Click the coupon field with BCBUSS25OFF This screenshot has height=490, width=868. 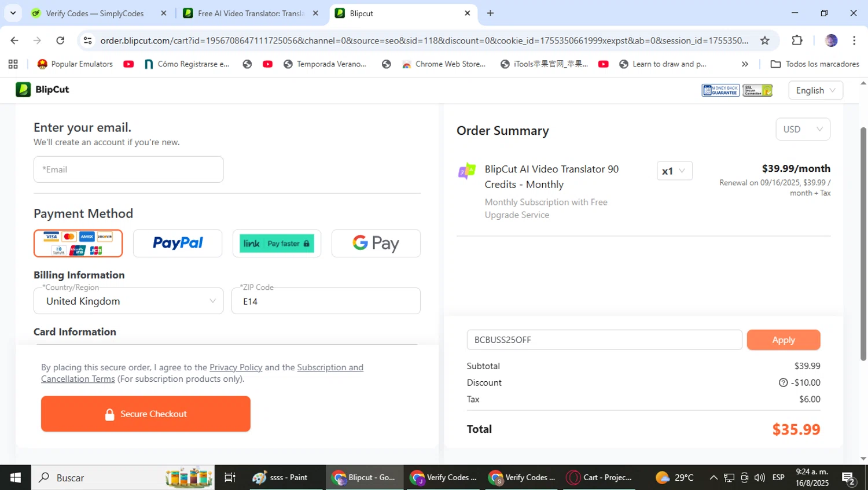604,340
